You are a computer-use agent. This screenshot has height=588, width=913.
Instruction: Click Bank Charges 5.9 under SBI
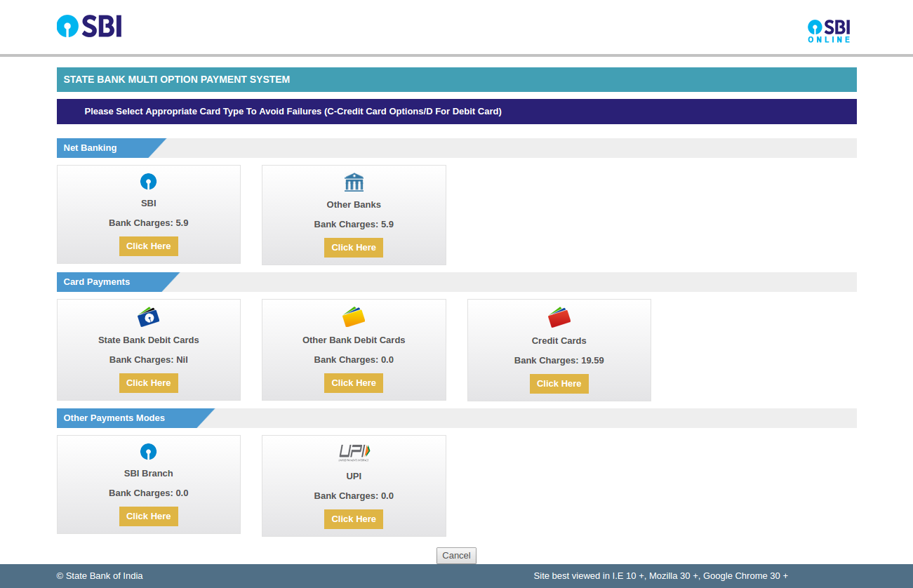coord(148,223)
